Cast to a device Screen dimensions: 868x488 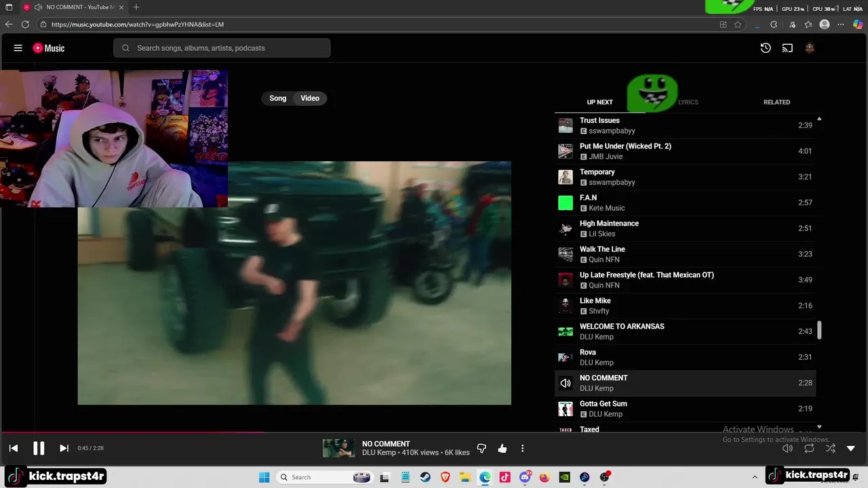pos(787,48)
